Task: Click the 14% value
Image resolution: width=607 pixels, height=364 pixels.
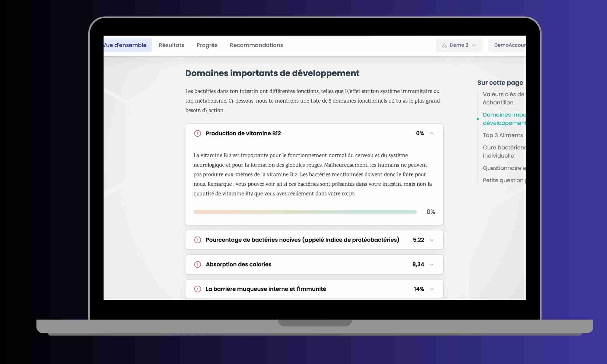Action: pyautogui.click(x=419, y=289)
